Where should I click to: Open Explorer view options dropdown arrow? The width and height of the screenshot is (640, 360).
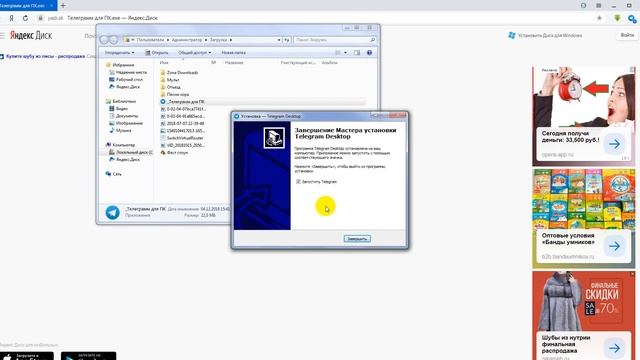(x=345, y=53)
